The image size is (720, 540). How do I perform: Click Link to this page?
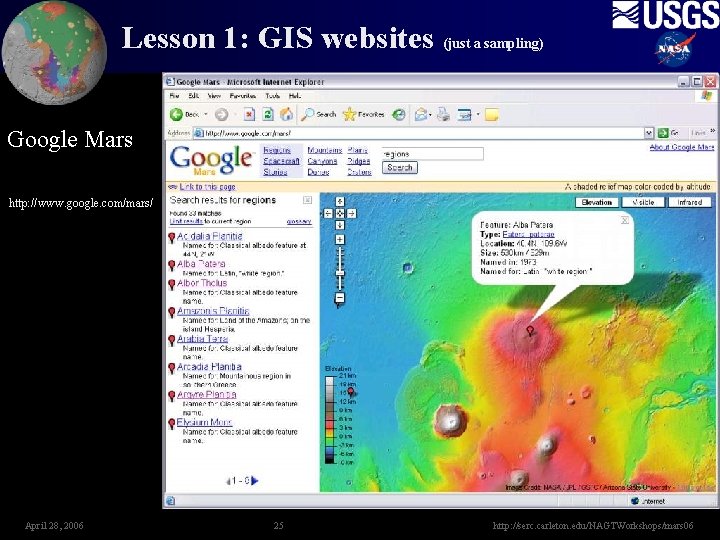point(208,187)
